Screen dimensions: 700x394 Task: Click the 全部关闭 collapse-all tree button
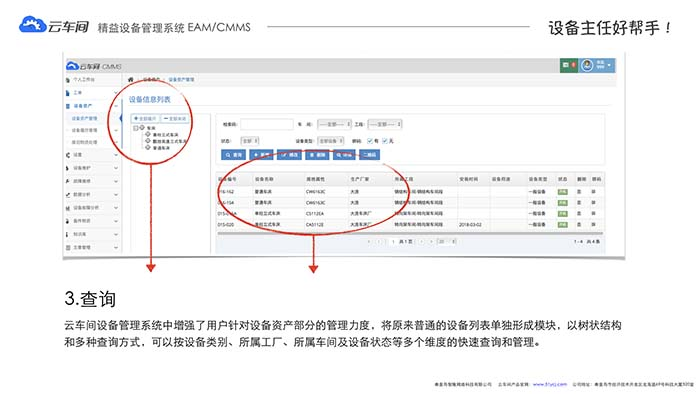tap(175, 119)
